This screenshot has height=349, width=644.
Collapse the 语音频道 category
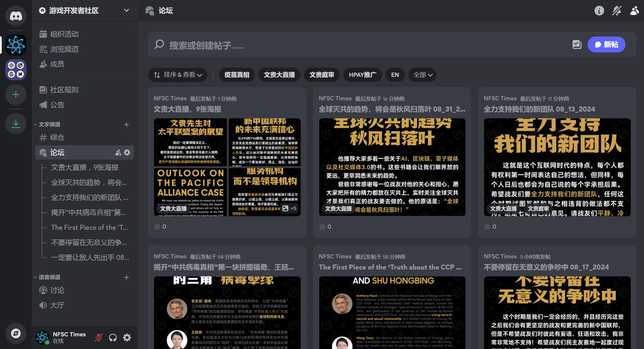47,277
